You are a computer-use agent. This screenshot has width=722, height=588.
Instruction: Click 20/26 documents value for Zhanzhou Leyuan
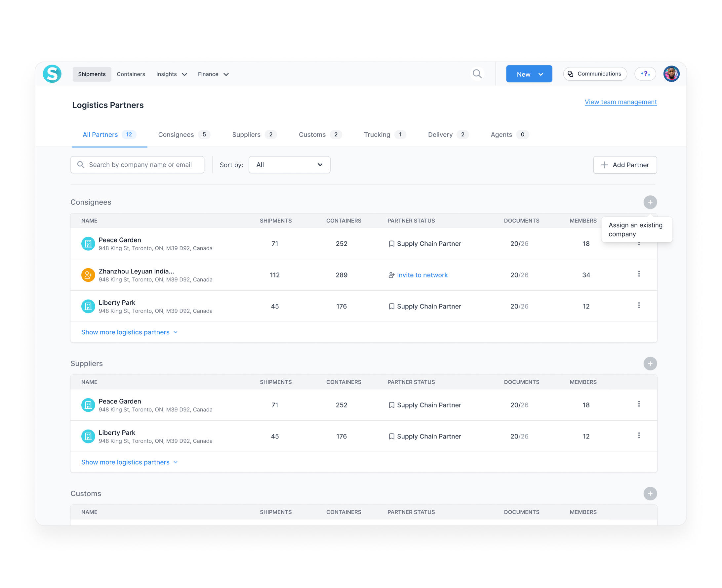click(519, 275)
